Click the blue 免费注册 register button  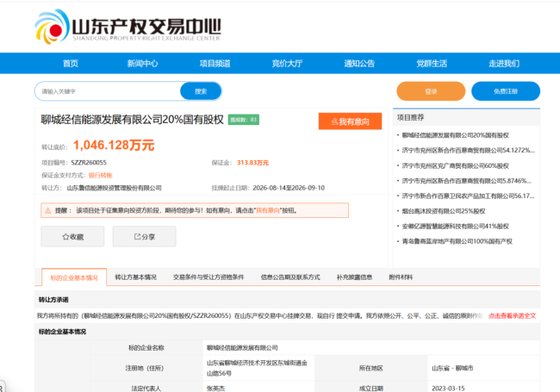(506, 91)
